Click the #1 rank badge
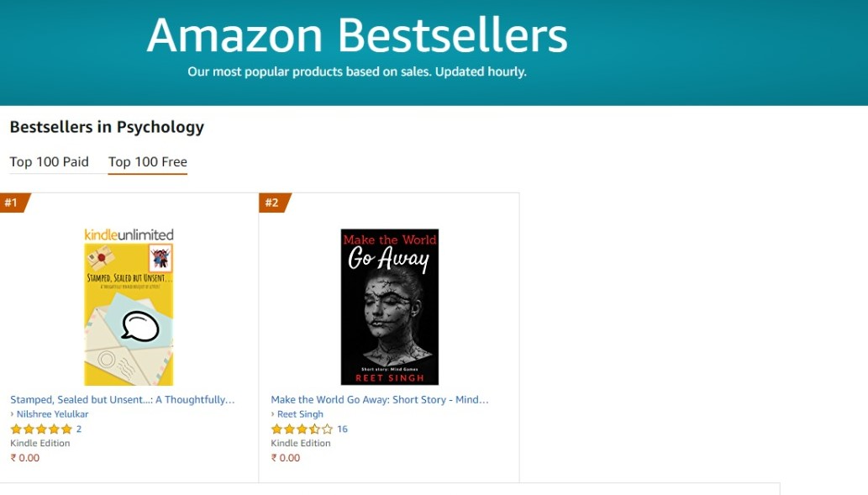The width and height of the screenshot is (868, 495). [12, 203]
